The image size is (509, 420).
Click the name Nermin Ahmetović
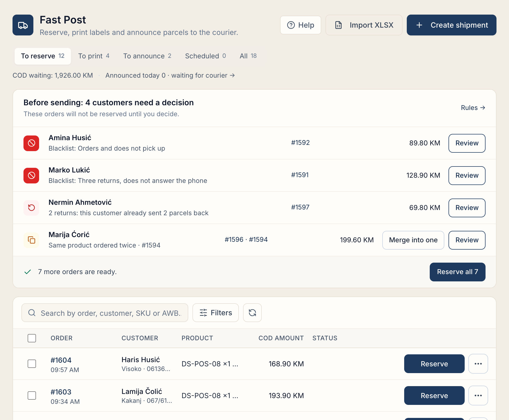click(x=80, y=202)
